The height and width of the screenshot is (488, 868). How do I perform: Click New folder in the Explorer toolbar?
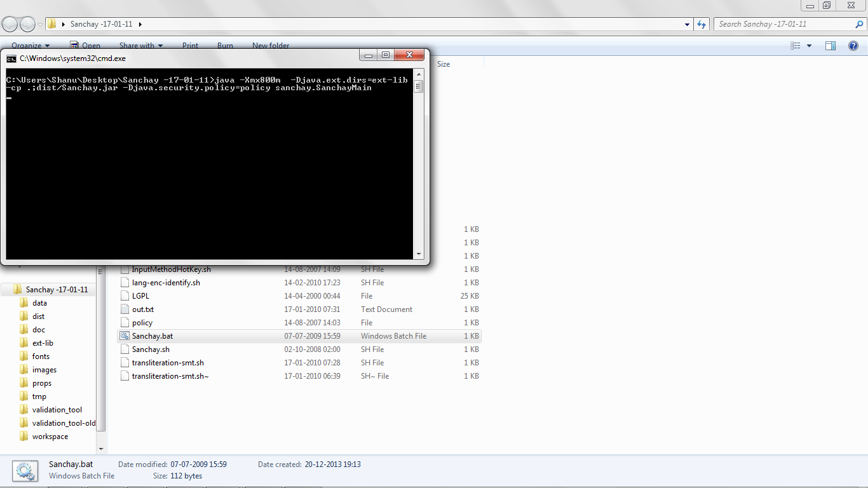pyautogui.click(x=271, y=46)
